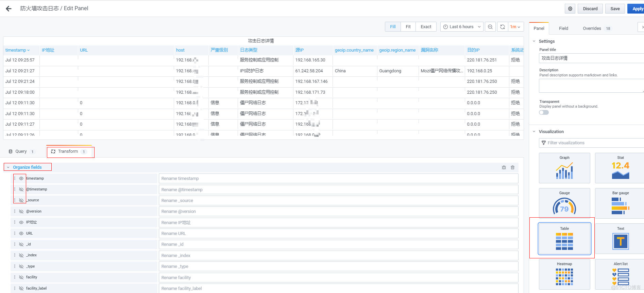Screen dimensions: 644x293
Task: Click drag handle icon of facility field
Action: [15, 277]
